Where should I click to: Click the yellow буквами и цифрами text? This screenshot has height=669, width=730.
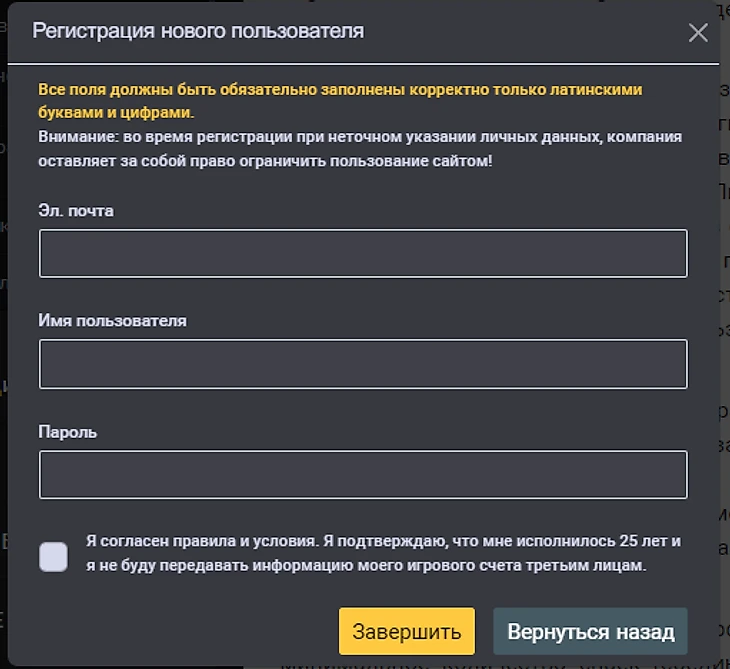tap(117, 112)
